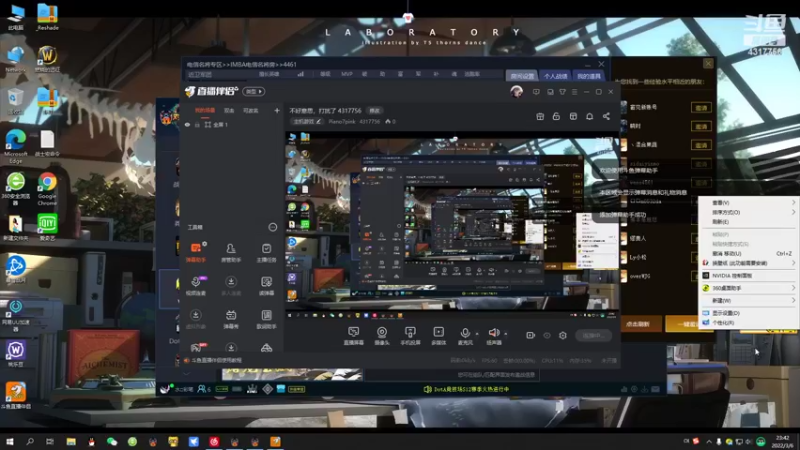This screenshot has height=450, width=800.
Task: Open the 主播任务 tool
Action: click(x=266, y=252)
